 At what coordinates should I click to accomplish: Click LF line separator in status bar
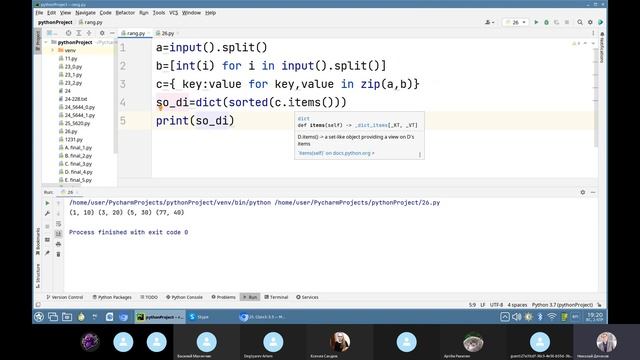(482, 305)
